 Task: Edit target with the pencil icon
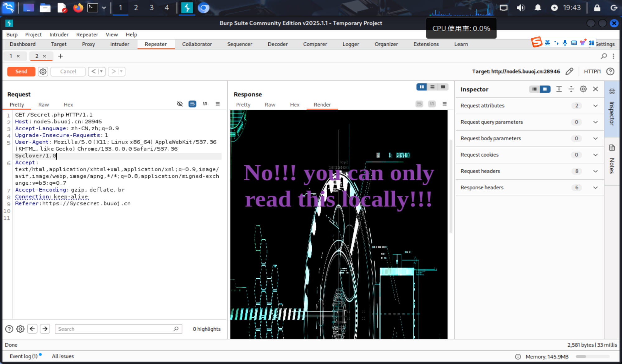[x=569, y=71]
